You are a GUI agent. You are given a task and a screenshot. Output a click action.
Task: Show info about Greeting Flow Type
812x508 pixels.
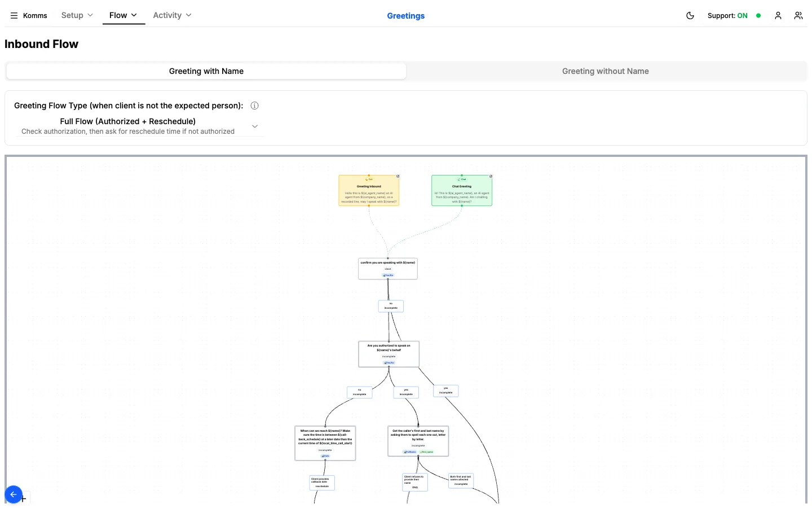tap(255, 106)
